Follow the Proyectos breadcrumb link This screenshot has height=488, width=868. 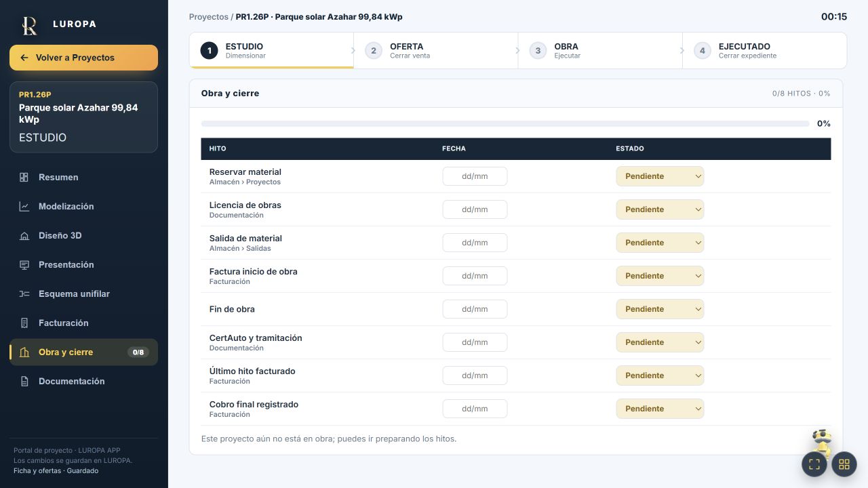pyautogui.click(x=209, y=17)
